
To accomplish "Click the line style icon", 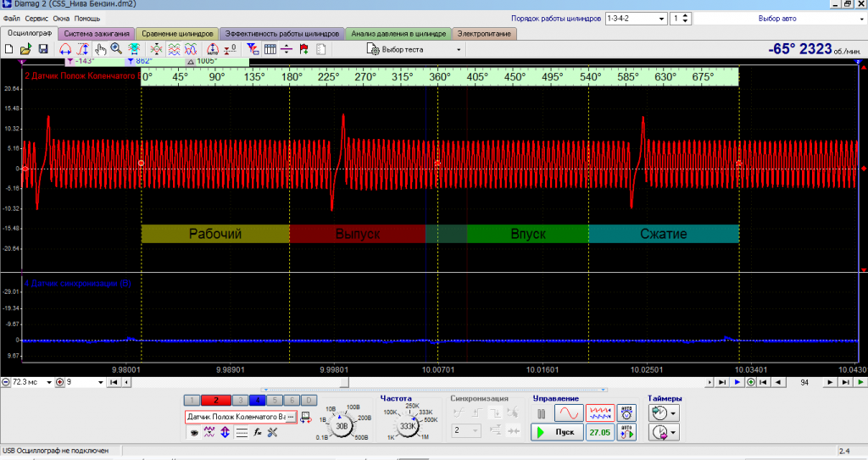I will click(x=242, y=433).
